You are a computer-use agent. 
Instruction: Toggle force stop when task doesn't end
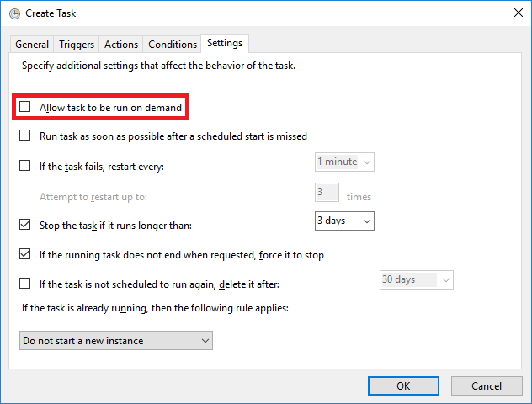click(25, 254)
